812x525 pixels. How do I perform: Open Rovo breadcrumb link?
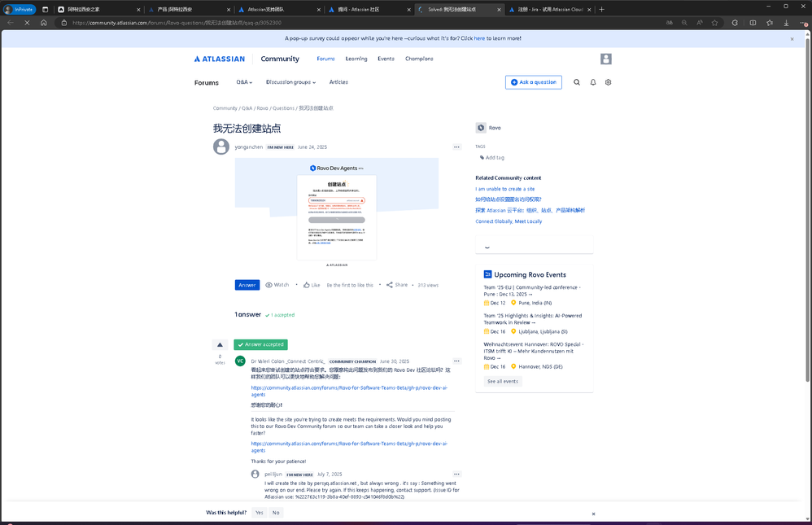pos(263,108)
